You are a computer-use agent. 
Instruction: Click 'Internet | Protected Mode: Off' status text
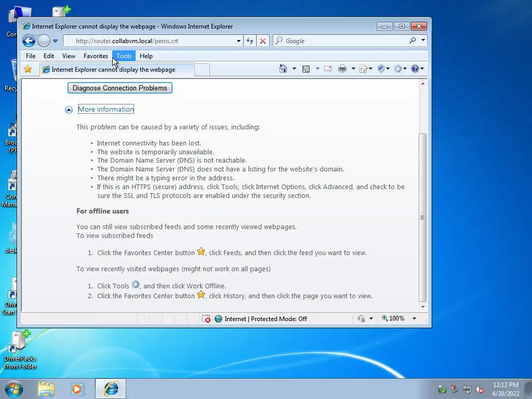tap(265, 319)
